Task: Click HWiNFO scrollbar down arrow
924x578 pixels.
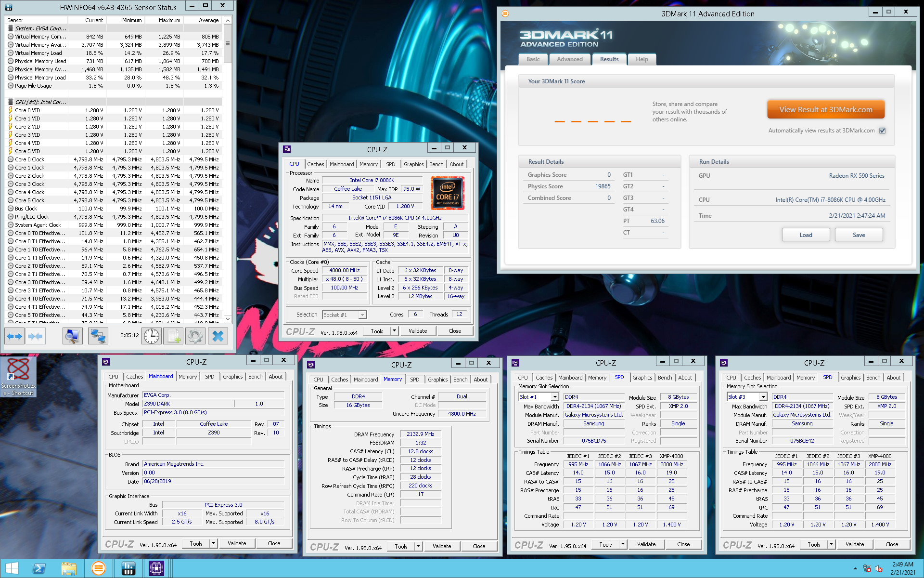Action: (x=228, y=319)
